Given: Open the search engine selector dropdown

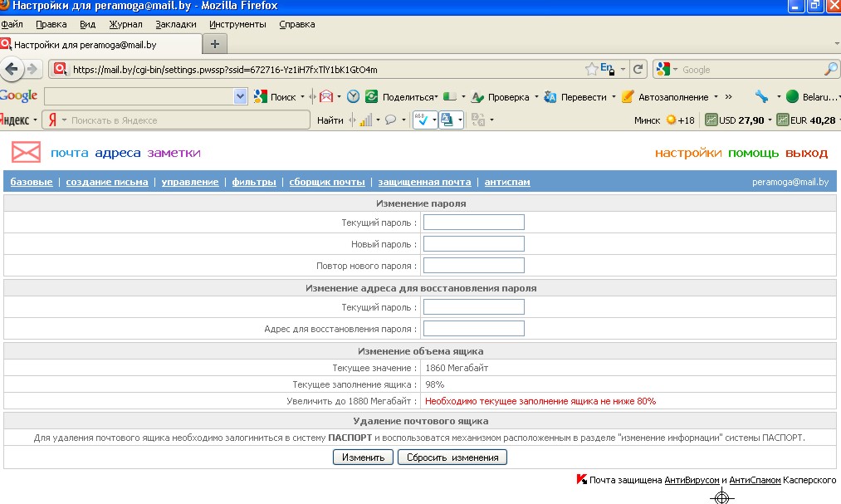Looking at the screenshot, I should point(667,70).
